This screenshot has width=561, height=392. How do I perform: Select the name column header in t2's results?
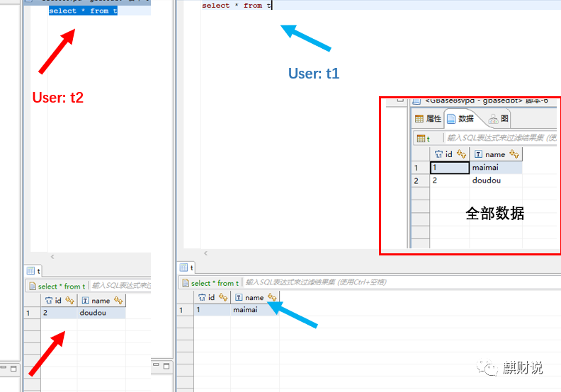pos(101,301)
